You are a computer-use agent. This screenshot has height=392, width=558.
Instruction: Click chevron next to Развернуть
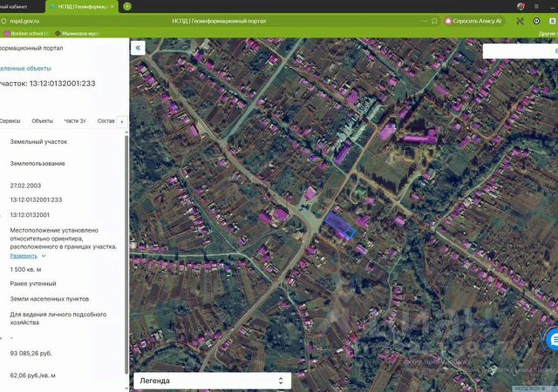(44, 256)
